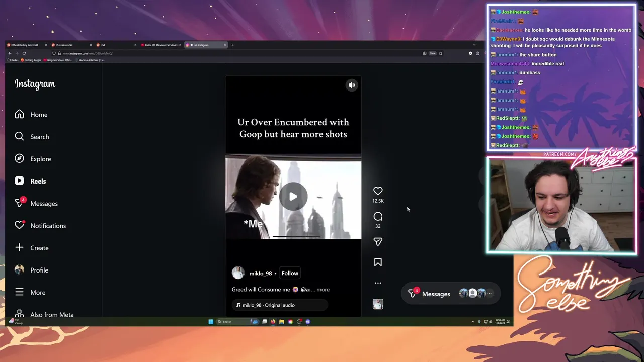The height and width of the screenshot is (362, 644).
Task: Toggle the reel's sound with speaker button
Action: [x=352, y=85]
